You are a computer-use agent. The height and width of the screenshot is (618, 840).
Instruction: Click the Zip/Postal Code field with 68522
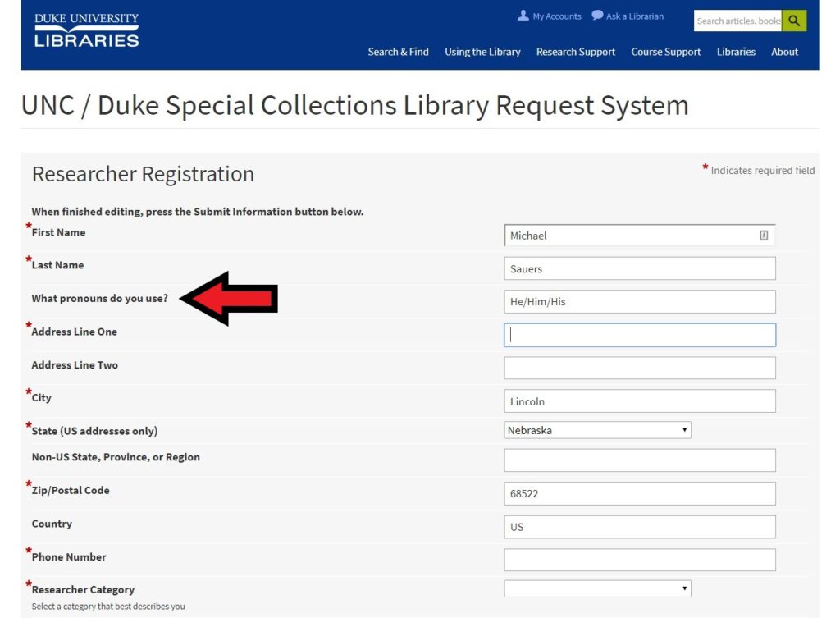pos(640,493)
